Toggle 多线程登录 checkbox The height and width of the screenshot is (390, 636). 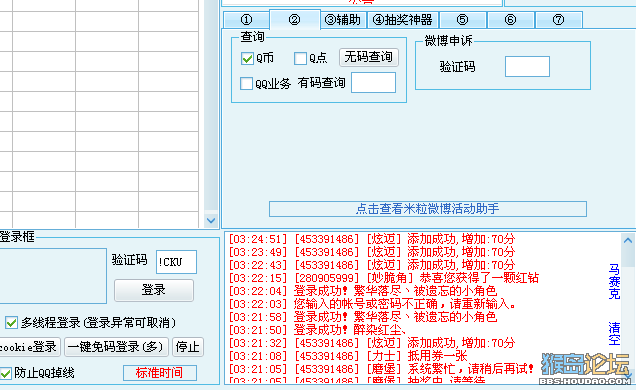coord(11,323)
